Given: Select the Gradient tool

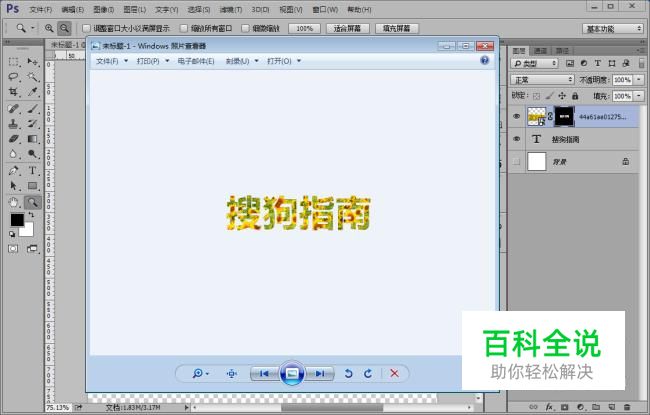Looking at the screenshot, I should 32,138.
